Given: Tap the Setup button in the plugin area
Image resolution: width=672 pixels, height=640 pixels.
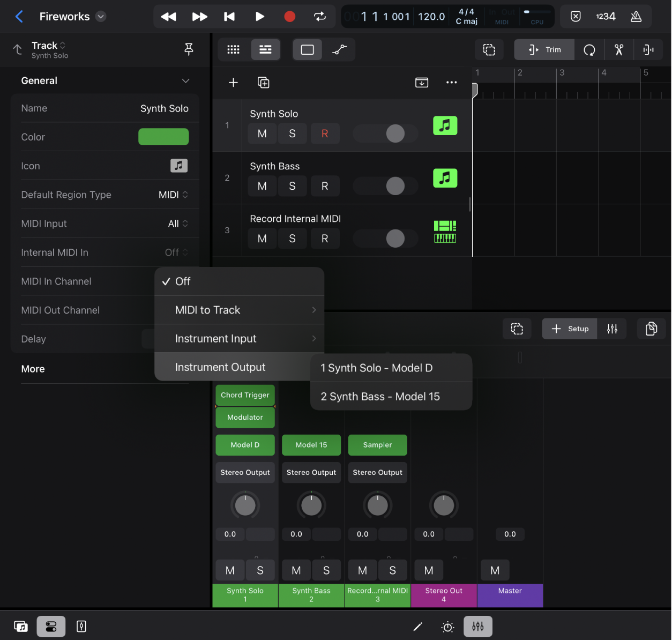Looking at the screenshot, I should (x=569, y=329).
